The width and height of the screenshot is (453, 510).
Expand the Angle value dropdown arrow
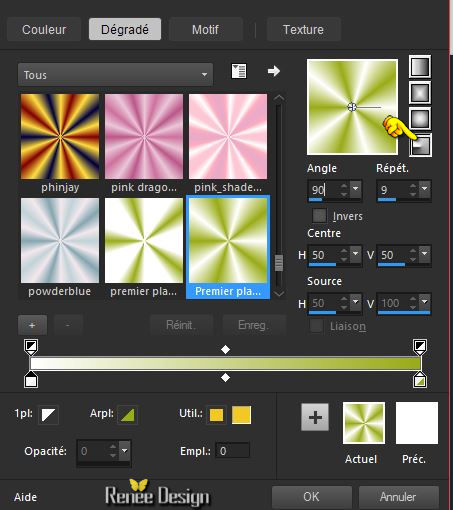pyautogui.click(x=356, y=188)
